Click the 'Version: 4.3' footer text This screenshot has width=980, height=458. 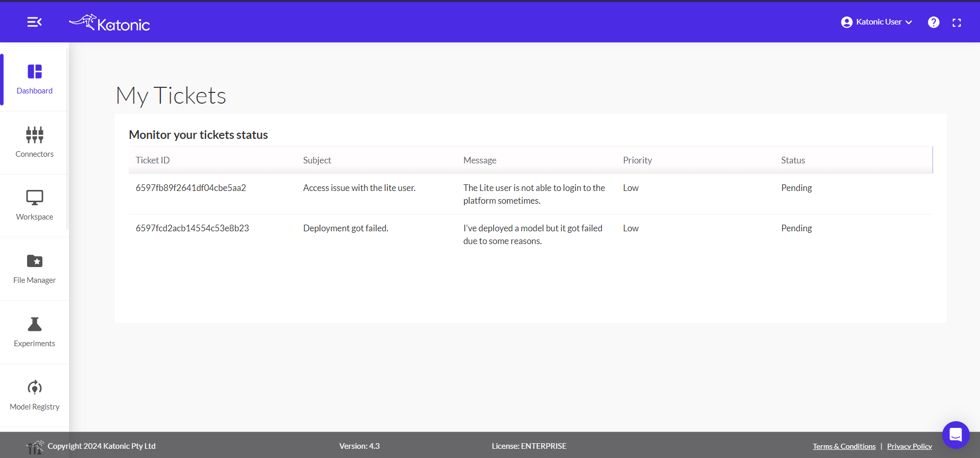360,446
